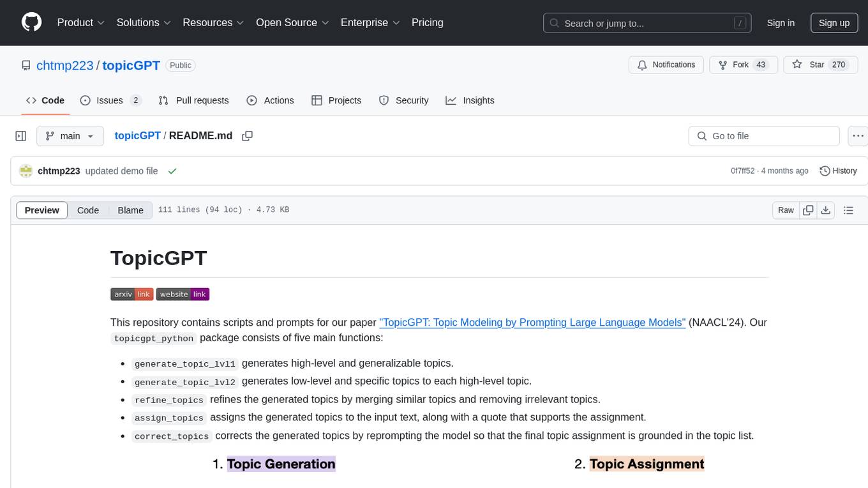The image size is (868, 488).
Task: Open the Issues tab
Action: click(110, 100)
